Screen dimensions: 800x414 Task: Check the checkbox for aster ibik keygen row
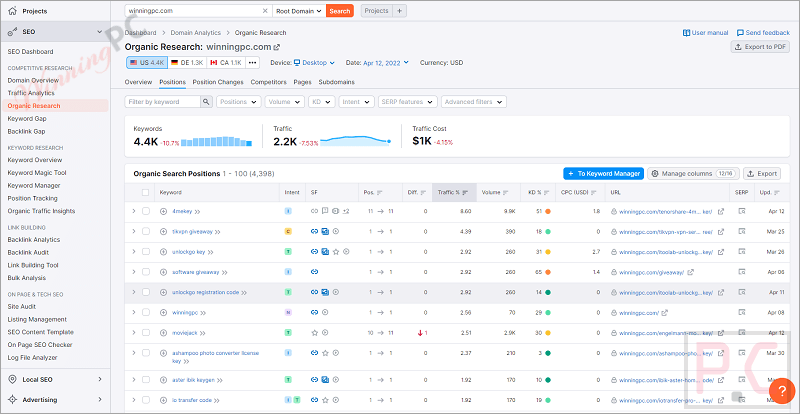[x=146, y=380]
